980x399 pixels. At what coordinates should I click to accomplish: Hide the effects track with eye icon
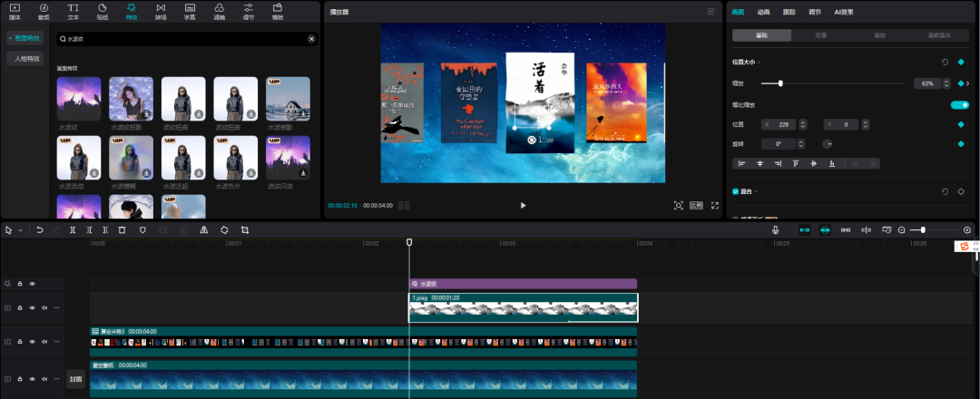tap(32, 284)
